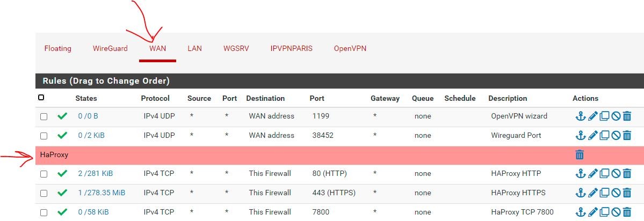The width and height of the screenshot is (644, 221).
Task: Edit the HAProxy HTTP rule via pencil icon
Action: pos(593,174)
